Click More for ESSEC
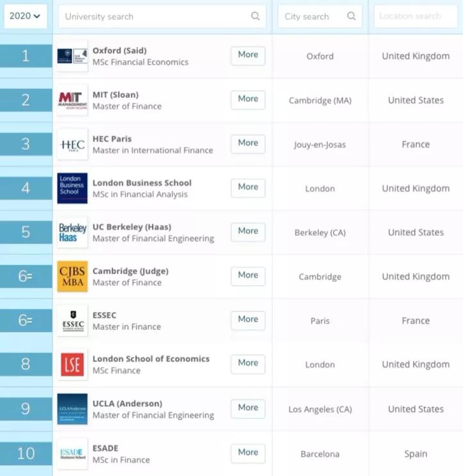This screenshot has height=476, width=463. click(248, 320)
